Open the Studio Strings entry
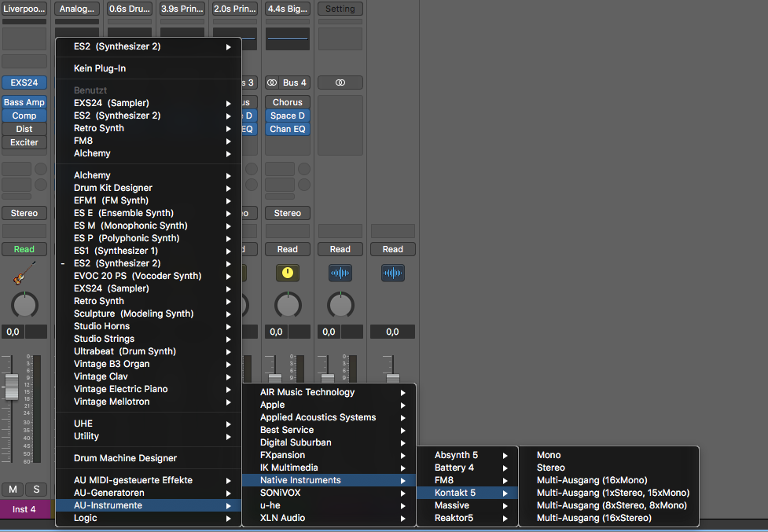768x532 pixels. [x=149, y=339]
